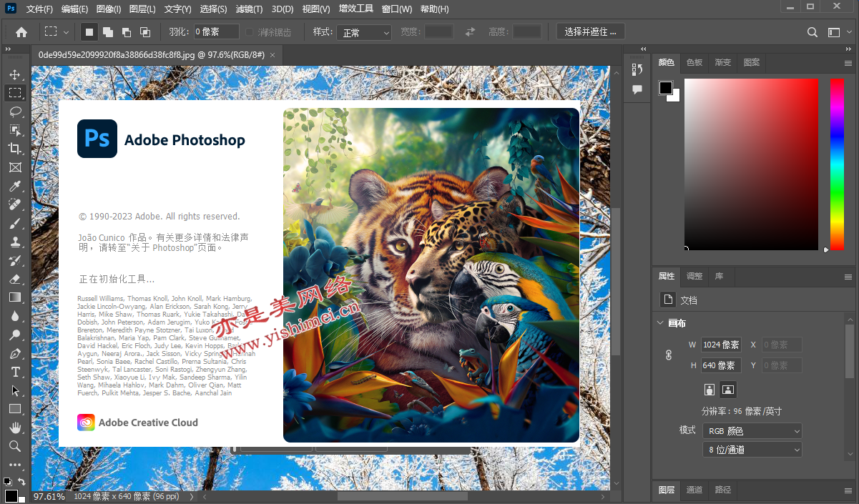This screenshot has width=859, height=504.
Task: Pick a color in the color field
Action: pos(751,164)
